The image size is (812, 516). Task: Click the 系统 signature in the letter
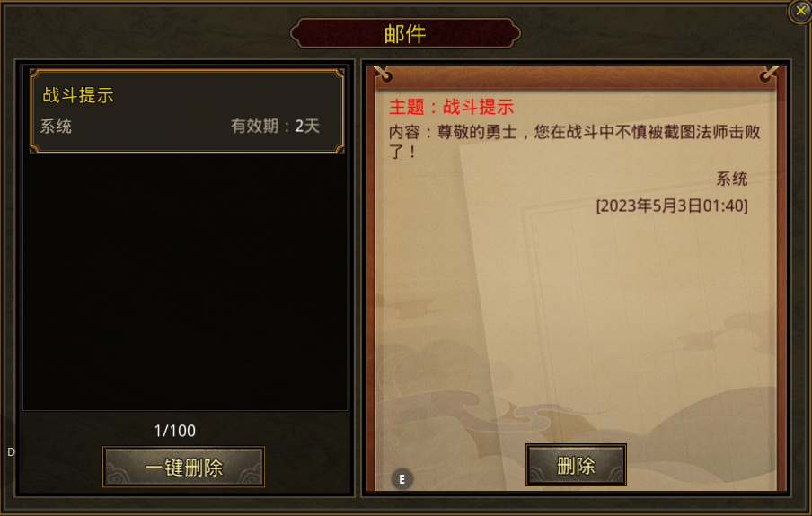(731, 179)
